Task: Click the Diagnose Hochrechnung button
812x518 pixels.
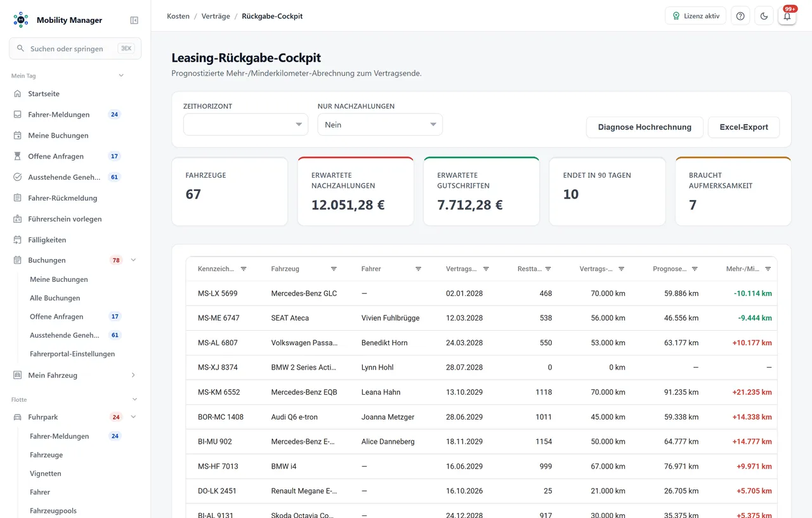Action: tap(645, 127)
